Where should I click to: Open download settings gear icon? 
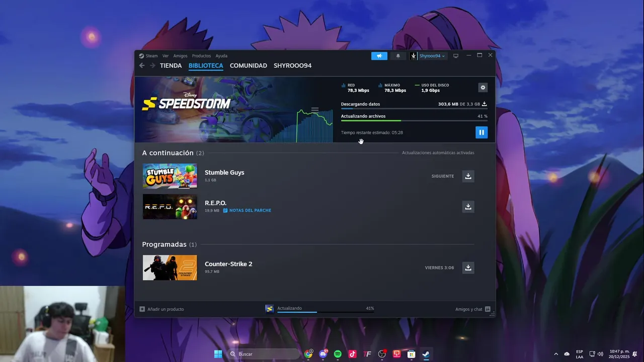[x=483, y=87]
